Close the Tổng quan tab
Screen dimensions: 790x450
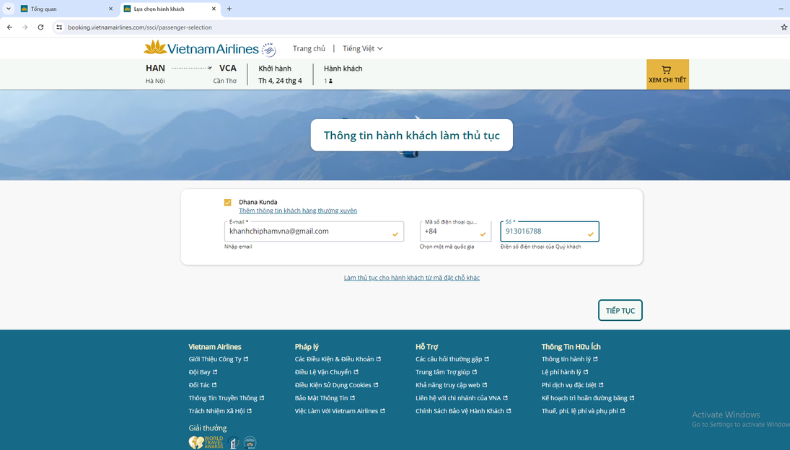(111, 9)
